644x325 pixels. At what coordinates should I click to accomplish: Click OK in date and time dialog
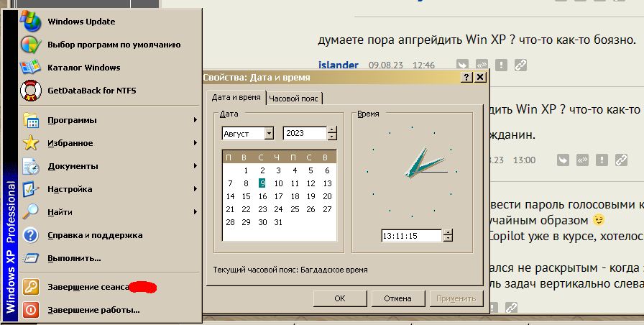click(341, 298)
